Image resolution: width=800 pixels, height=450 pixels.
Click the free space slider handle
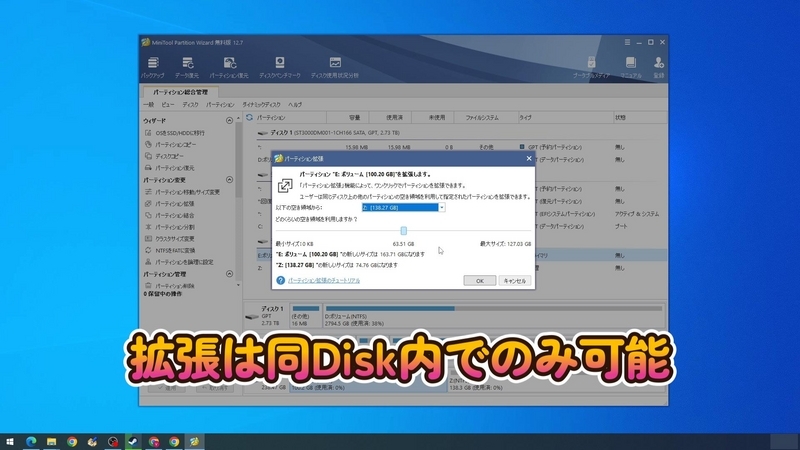[x=404, y=231]
